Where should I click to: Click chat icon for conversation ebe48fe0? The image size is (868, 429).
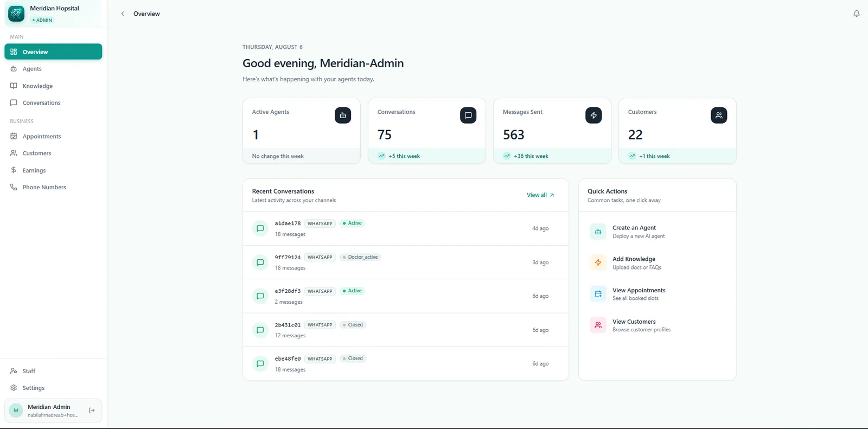coord(260,364)
